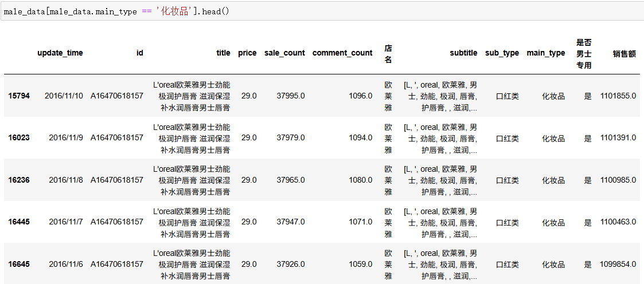Image resolution: width=644 pixels, height=284 pixels.
Task: Click 销售额 value 1100985.0
Action: pyautogui.click(x=618, y=180)
